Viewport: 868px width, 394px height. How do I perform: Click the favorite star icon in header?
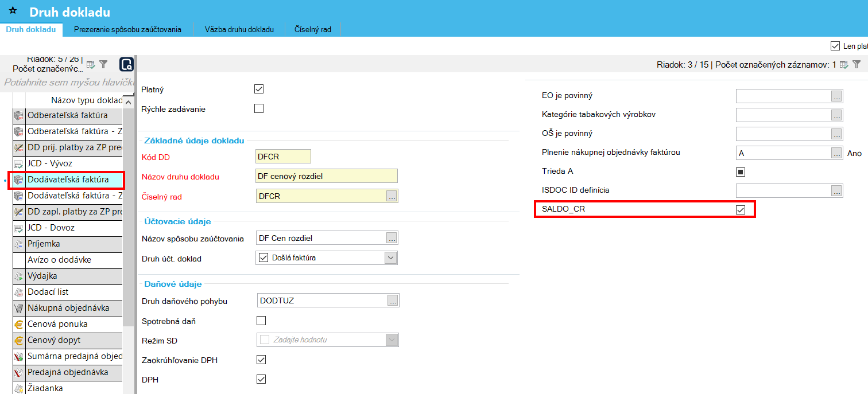[x=13, y=11]
